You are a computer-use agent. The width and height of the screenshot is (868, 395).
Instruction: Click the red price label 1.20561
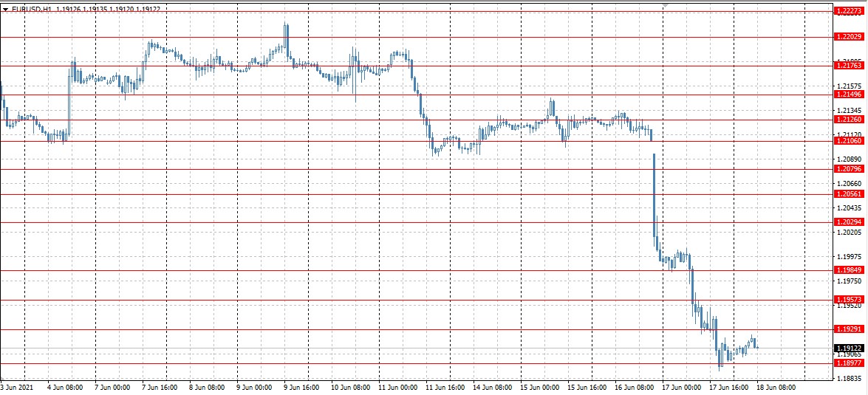coord(850,194)
